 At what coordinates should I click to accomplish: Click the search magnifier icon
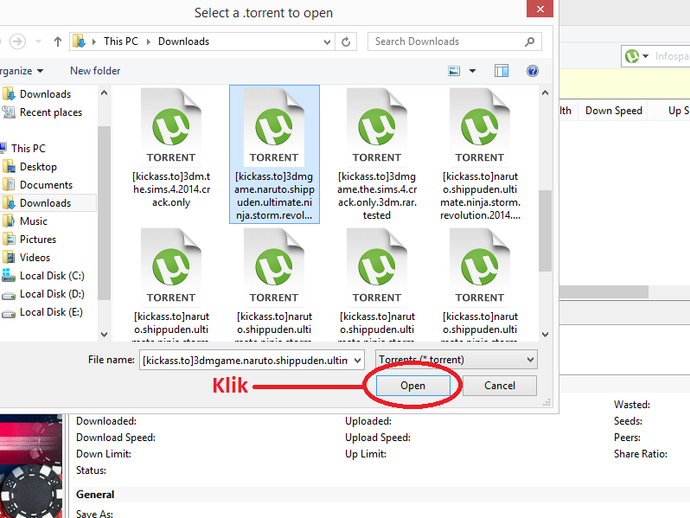tap(530, 41)
